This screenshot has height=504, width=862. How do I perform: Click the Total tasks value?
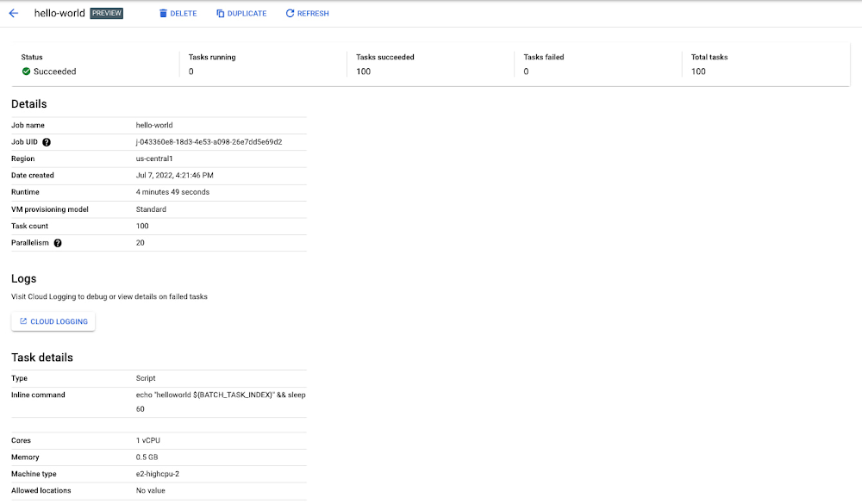(698, 72)
